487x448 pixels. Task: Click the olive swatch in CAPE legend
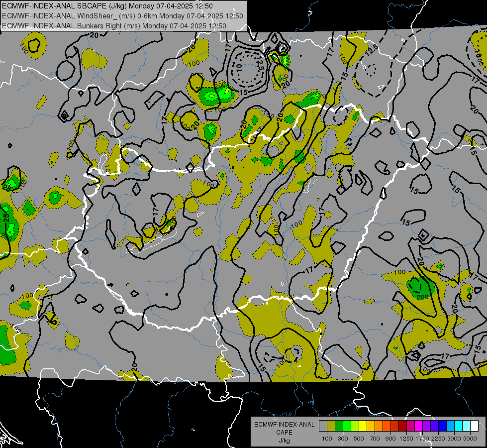click(331, 426)
